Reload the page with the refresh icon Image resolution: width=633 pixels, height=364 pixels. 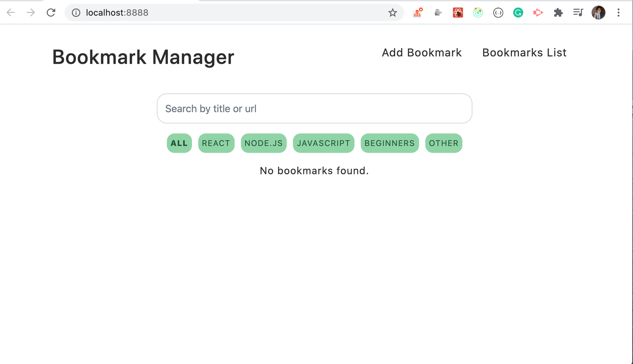(51, 13)
